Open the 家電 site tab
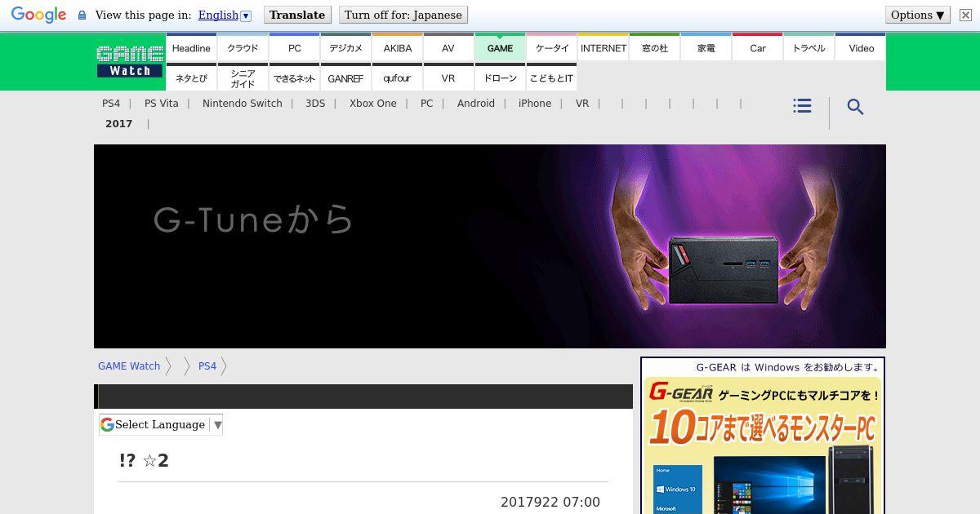This screenshot has height=514, width=980. [x=706, y=48]
